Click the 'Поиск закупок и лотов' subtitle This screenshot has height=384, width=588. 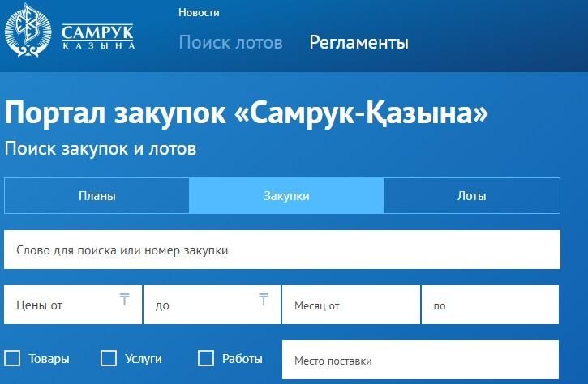coord(101,149)
